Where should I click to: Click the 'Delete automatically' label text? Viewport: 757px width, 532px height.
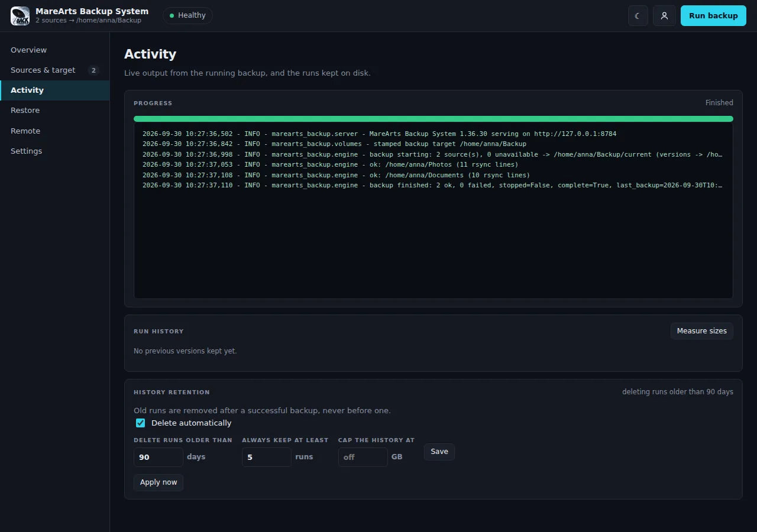pos(191,423)
